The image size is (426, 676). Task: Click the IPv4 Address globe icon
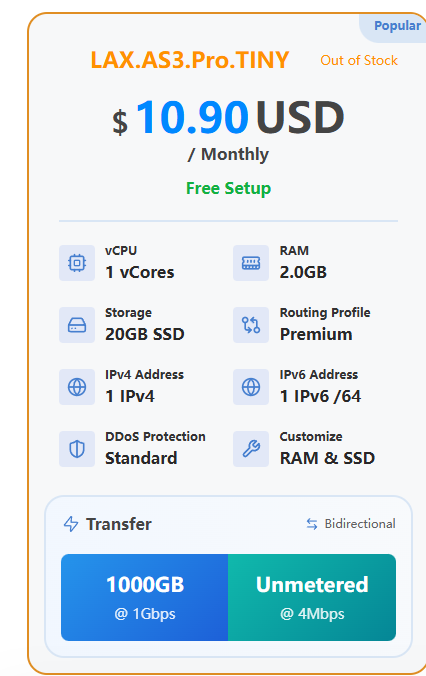tap(77, 387)
